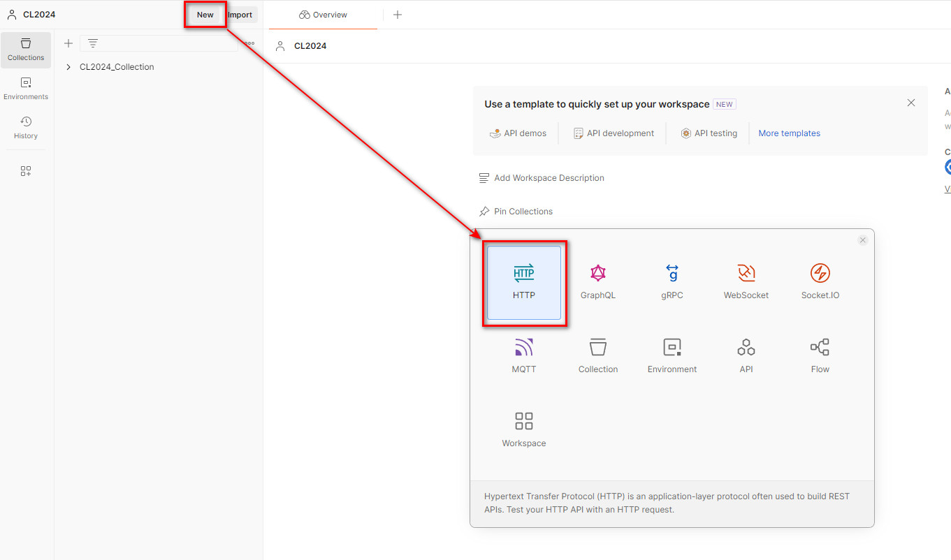Create a new Environment from dialog

pos(672,356)
